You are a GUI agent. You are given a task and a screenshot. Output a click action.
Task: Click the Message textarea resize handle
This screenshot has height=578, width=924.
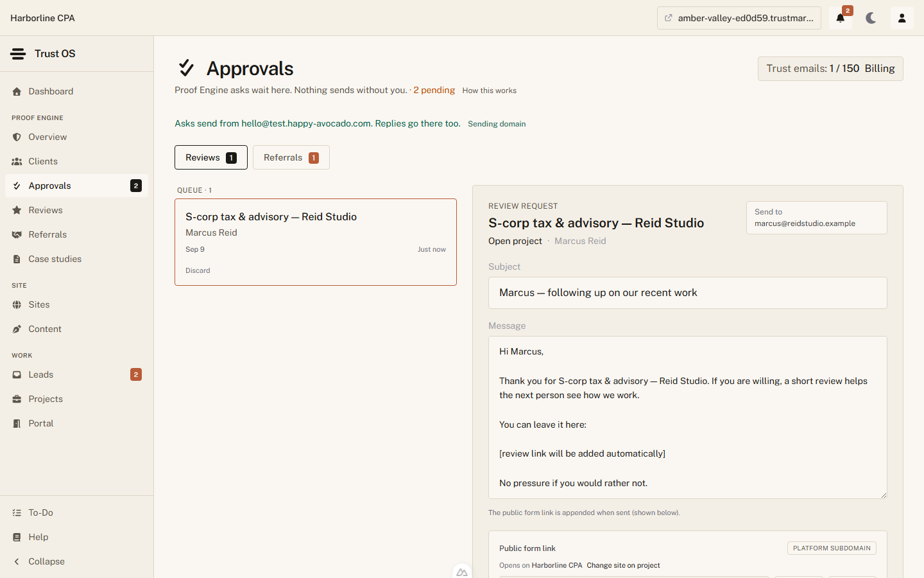click(x=883, y=495)
